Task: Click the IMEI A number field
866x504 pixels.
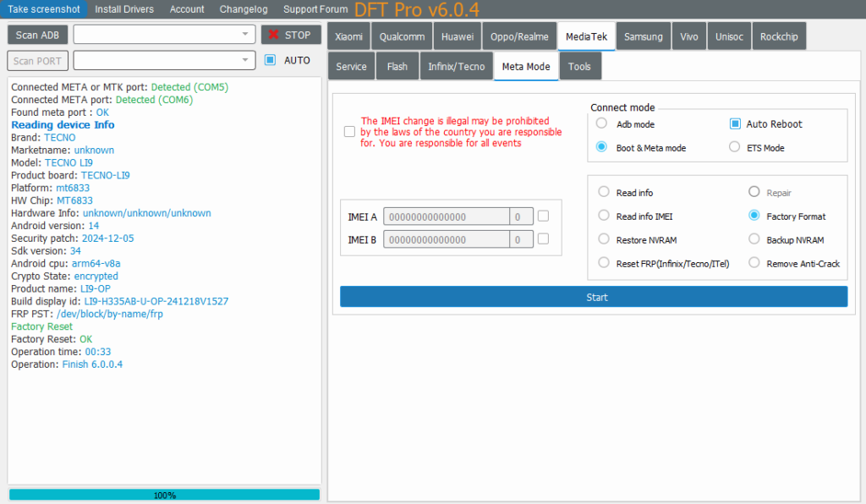Action: [x=447, y=216]
